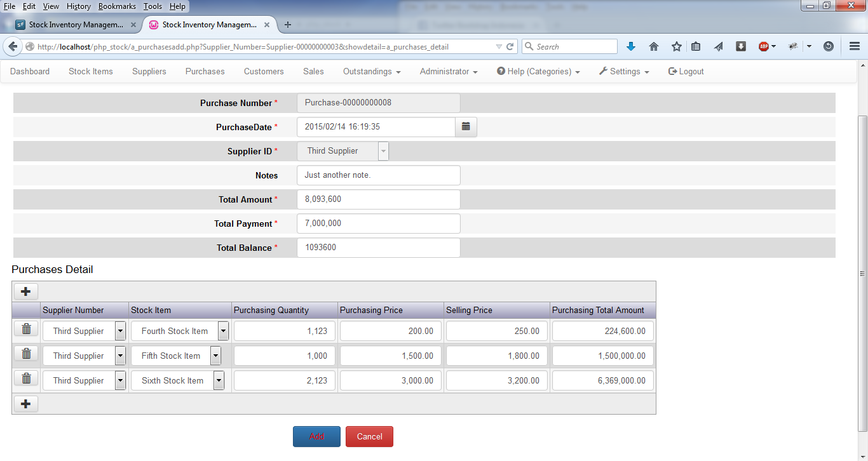Image resolution: width=868 pixels, height=461 pixels.
Task: Click the Logout link
Action: tap(686, 71)
